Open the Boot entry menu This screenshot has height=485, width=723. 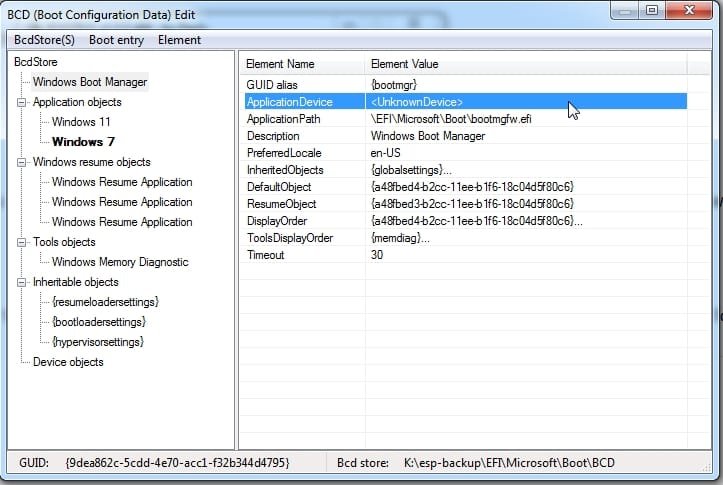click(x=116, y=40)
